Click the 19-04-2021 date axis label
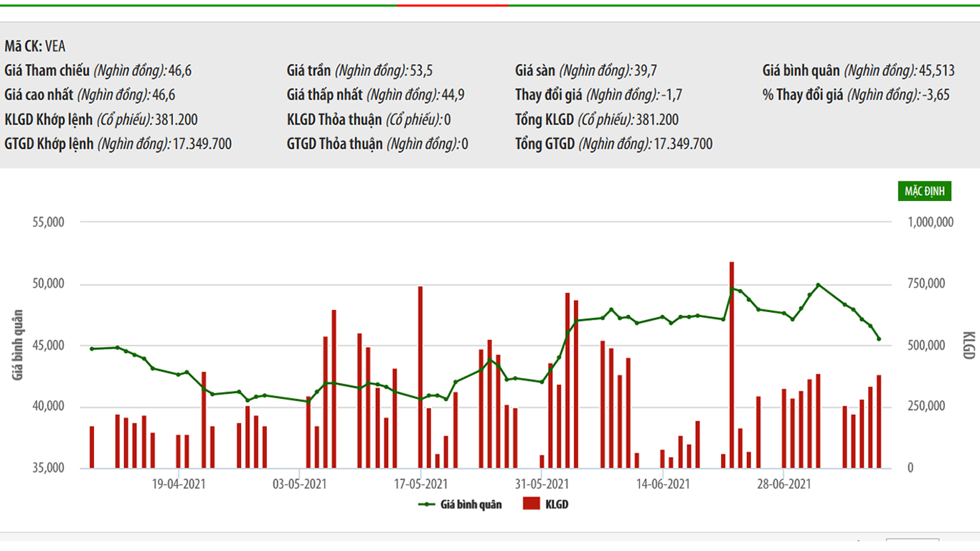Screen dimensions: 980x551 coord(179,484)
